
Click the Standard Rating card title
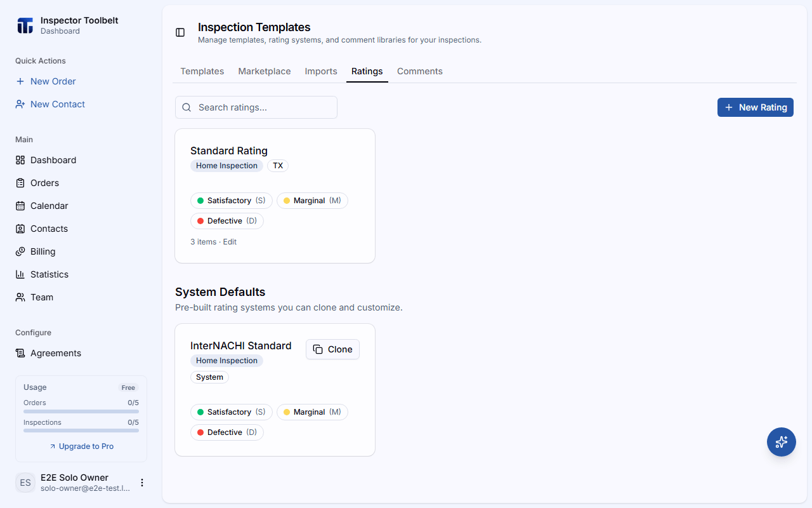tap(229, 150)
